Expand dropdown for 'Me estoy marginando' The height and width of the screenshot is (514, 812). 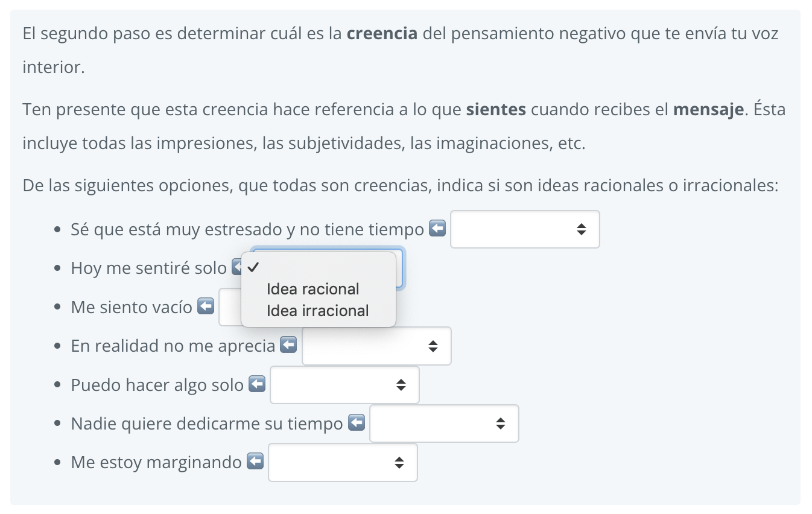[x=343, y=463]
